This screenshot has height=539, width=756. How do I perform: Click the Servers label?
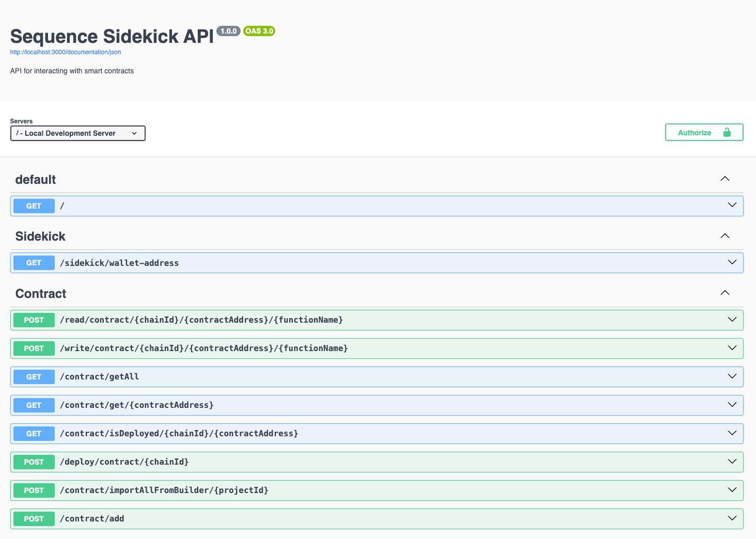tap(21, 121)
